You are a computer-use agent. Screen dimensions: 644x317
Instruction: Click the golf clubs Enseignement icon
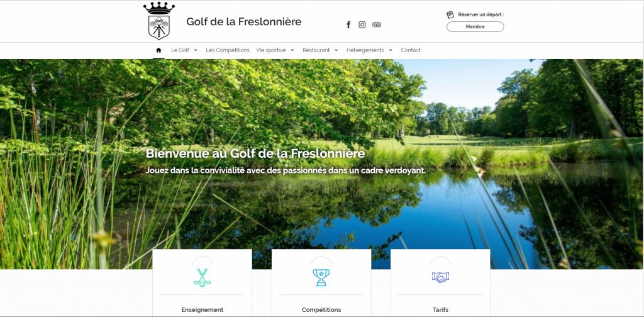pos(202,277)
